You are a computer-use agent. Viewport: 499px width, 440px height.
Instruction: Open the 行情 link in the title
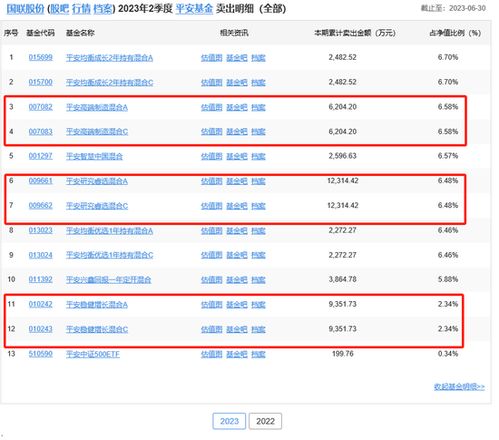81,8
